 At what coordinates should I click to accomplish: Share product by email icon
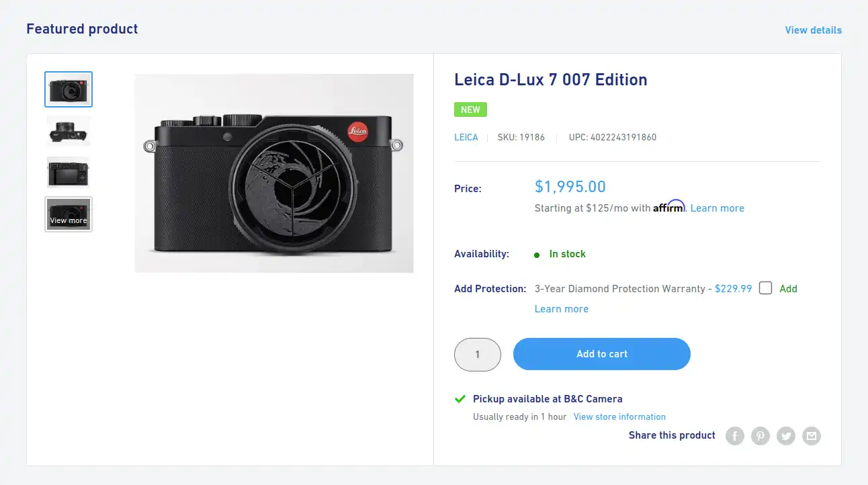click(812, 436)
